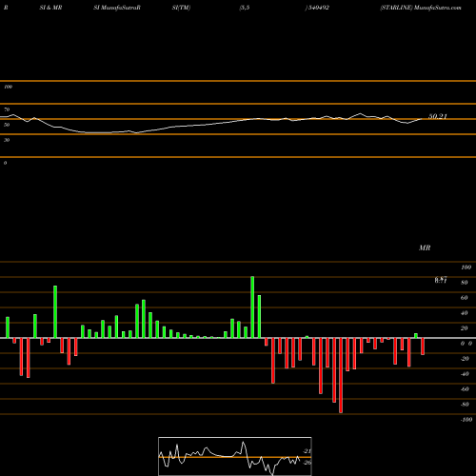The width and height of the screenshot is (476, 476).
Task: Click the RSI axis label 70
Action: click(x=7, y=109)
